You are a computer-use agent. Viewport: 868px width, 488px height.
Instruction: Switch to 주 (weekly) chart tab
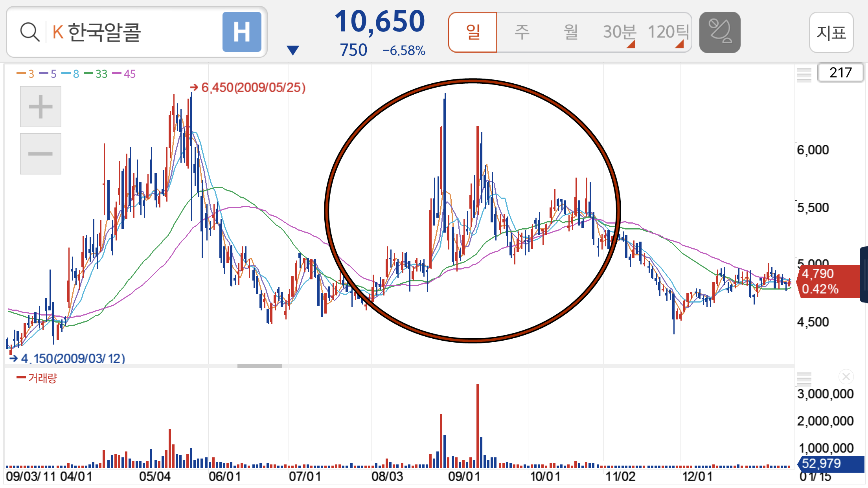(522, 32)
